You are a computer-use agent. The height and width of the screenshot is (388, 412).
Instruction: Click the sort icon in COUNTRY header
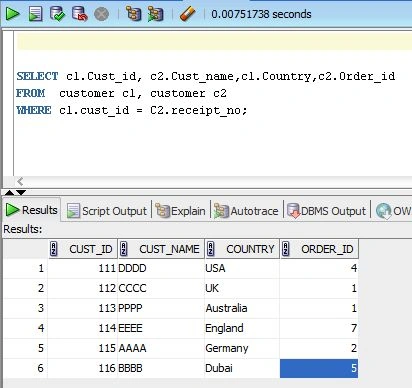[210, 249]
